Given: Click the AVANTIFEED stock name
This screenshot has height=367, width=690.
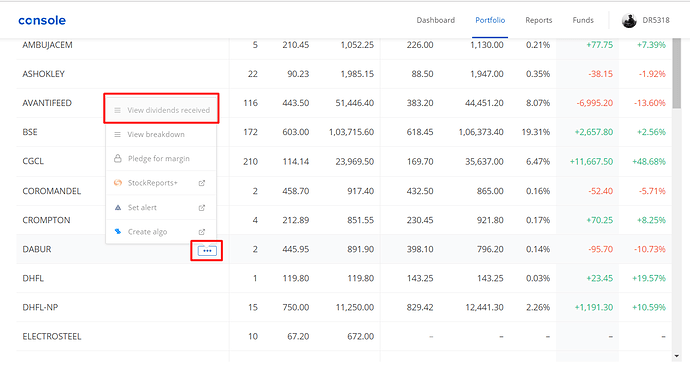Looking at the screenshot, I should tap(47, 103).
